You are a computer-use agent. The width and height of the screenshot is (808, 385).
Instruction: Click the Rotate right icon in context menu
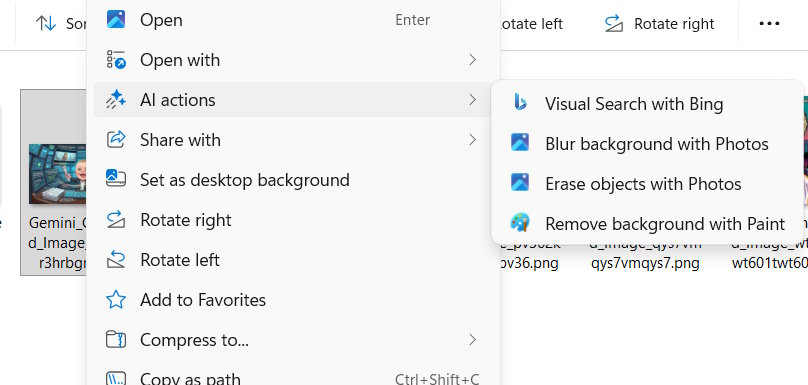point(116,220)
